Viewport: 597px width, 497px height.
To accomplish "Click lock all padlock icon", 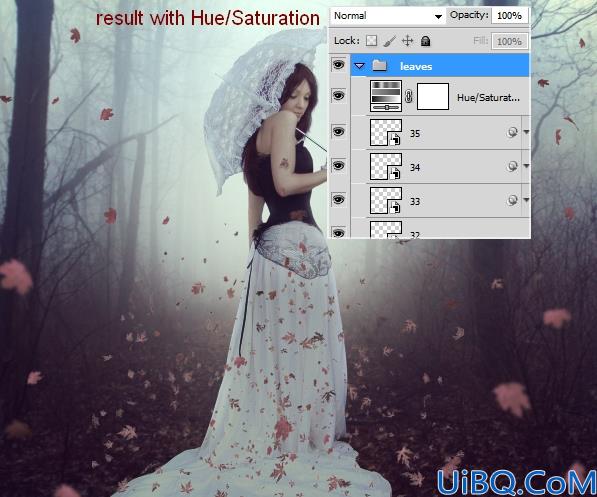I will [425, 41].
